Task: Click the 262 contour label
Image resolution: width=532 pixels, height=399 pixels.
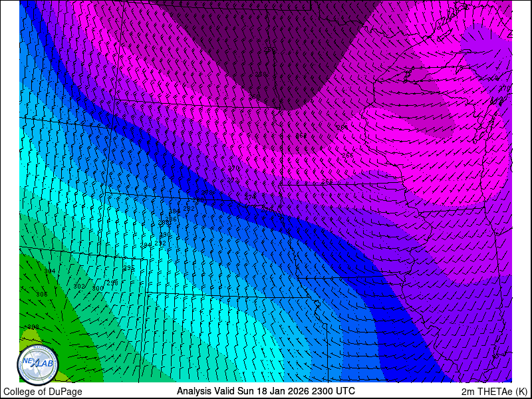Action: [x=301, y=136]
